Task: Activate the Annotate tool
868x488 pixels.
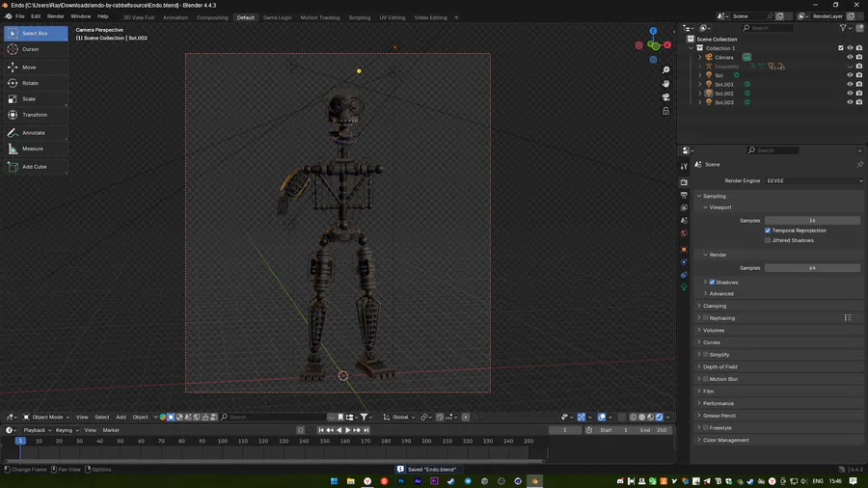Action: click(36, 133)
